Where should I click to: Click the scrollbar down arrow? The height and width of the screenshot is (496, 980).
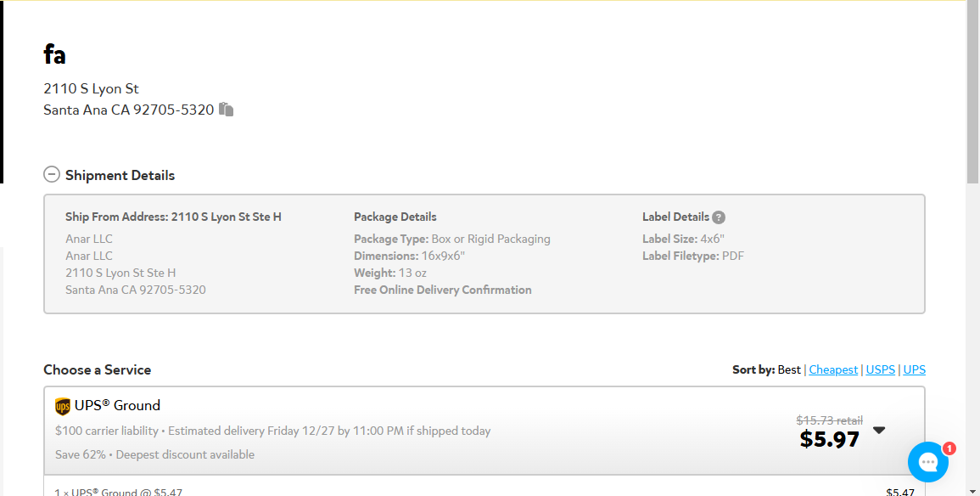point(972,491)
